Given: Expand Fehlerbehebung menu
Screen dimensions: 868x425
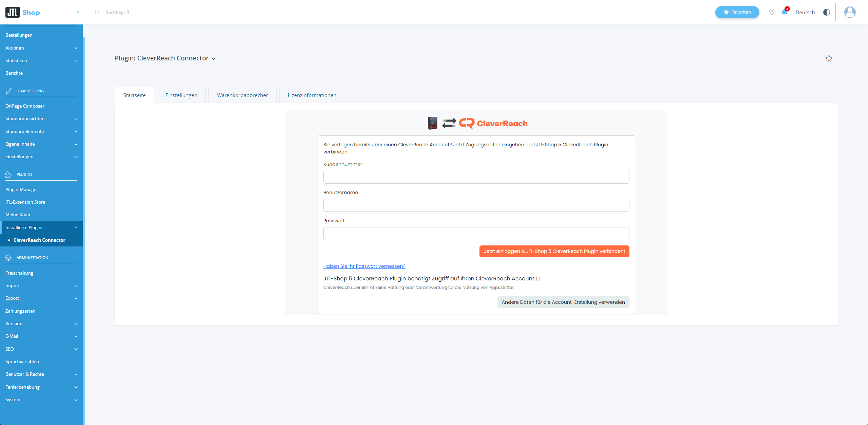Looking at the screenshot, I should [x=41, y=387].
